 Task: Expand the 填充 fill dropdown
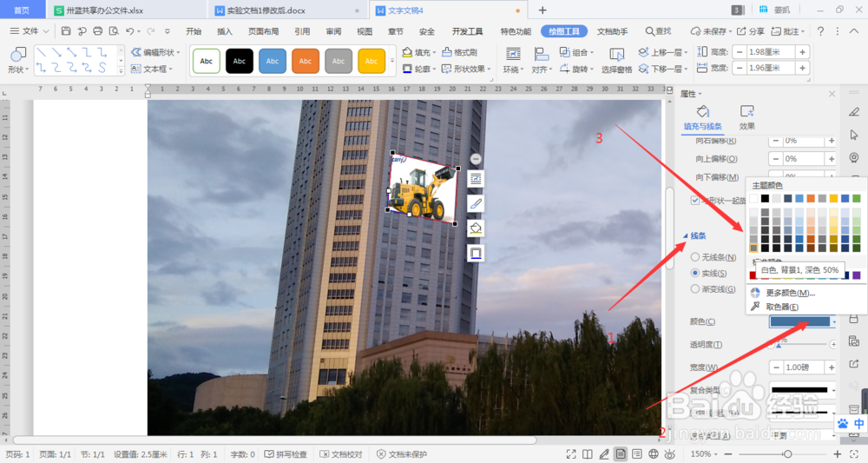[435, 53]
